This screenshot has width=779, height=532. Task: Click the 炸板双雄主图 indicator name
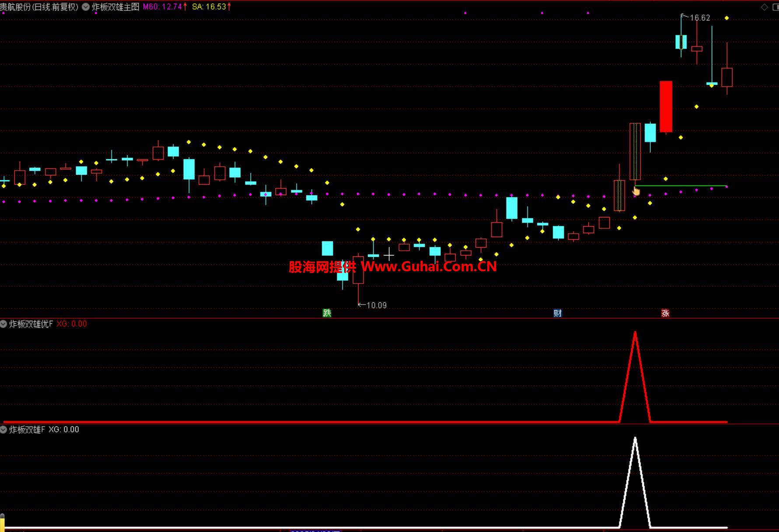click(115, 7)
